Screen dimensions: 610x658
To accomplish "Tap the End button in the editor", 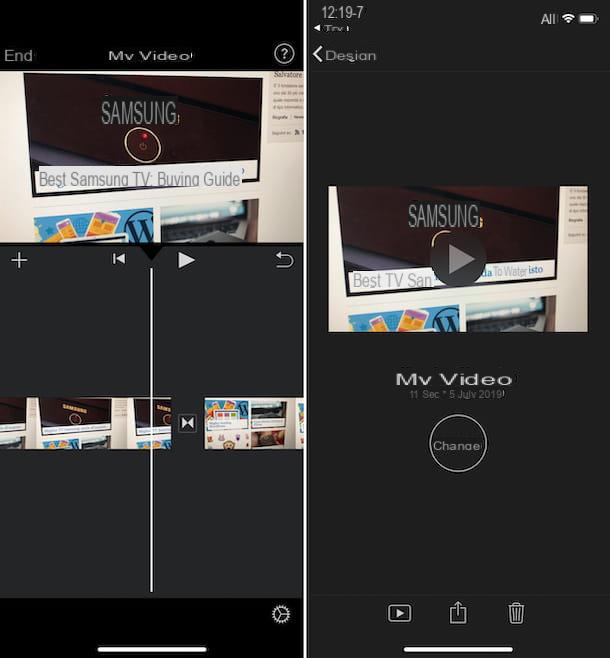I will click(18, 55).
